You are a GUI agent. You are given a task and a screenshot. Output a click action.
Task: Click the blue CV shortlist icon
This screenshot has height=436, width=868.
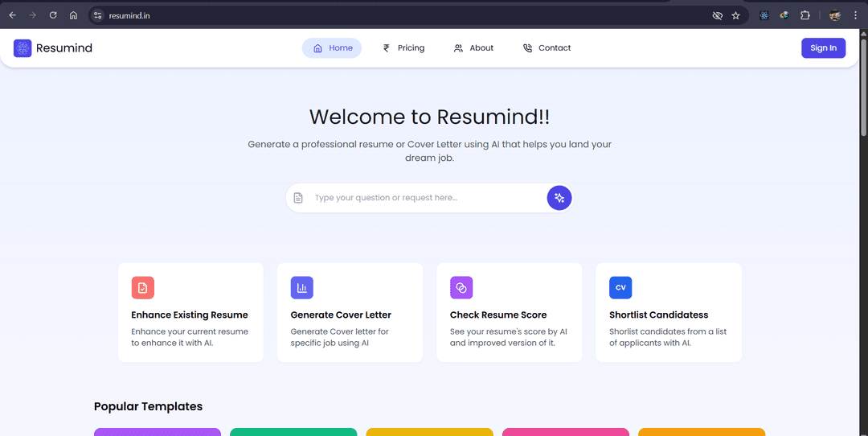(x=620, y=288)
